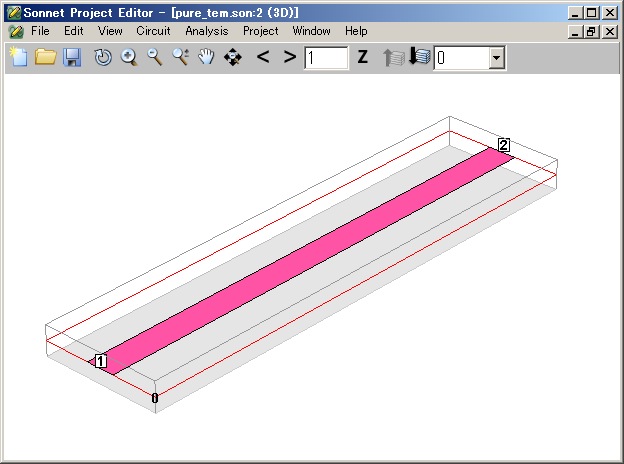Restore the inner document window
The height and width of the screenshot is (464, 624).
pyautogui.click(x=591, y=31)
